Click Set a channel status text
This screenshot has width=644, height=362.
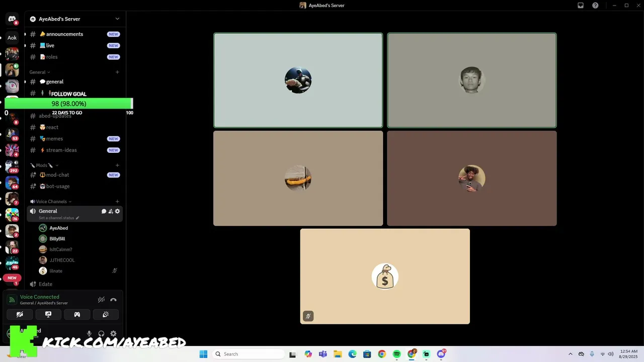click(x=56, y=218)
